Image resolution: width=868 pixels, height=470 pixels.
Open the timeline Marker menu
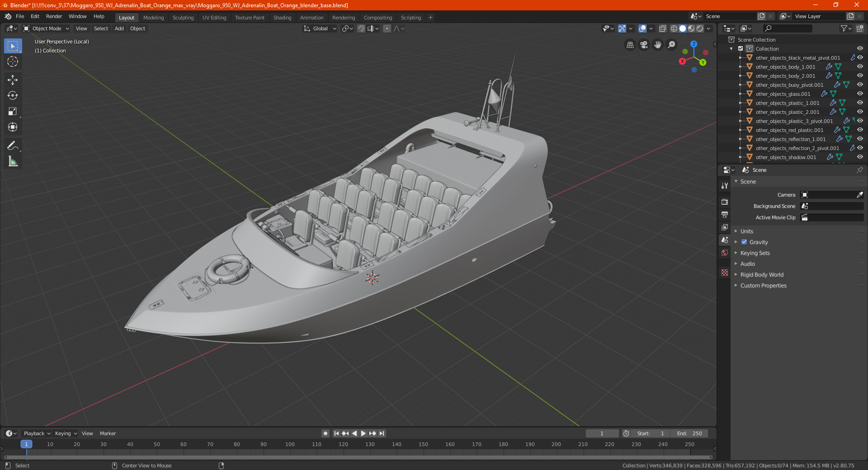coord(108,433)
